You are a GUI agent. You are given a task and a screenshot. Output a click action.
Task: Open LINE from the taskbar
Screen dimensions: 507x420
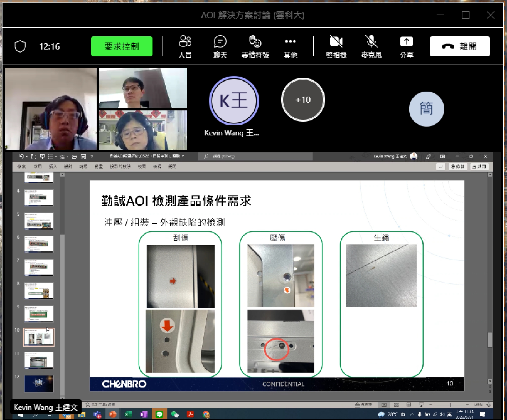click(x=159, y=414)
